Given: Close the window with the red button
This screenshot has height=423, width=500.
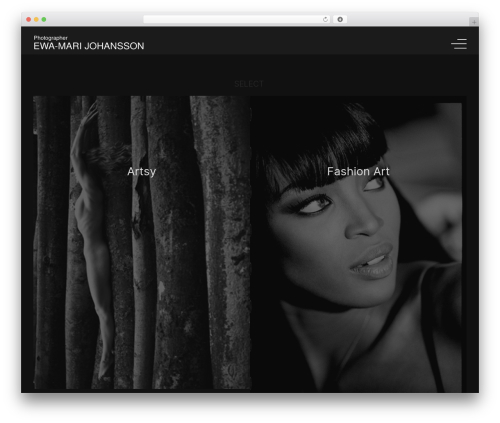Looking at the screenshot, I should click(29, 19).
